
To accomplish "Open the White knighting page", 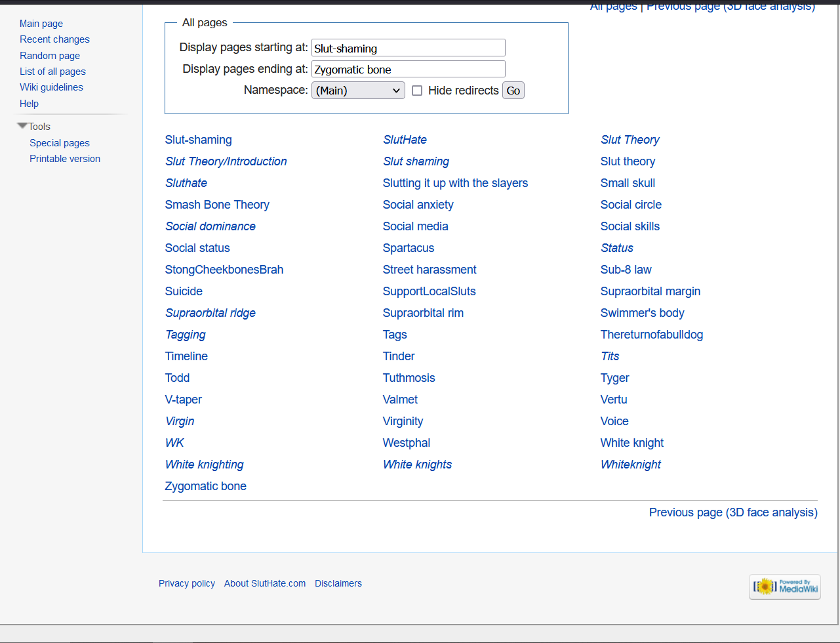I will point(205,465).
